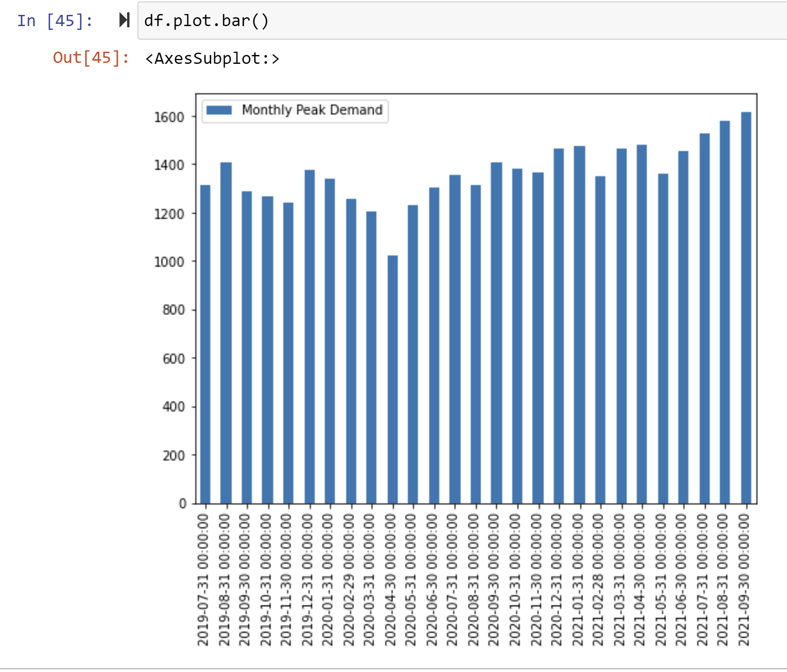Click the bar for 2021-07-31
This screenshot has width=787, height=672.
705,318
